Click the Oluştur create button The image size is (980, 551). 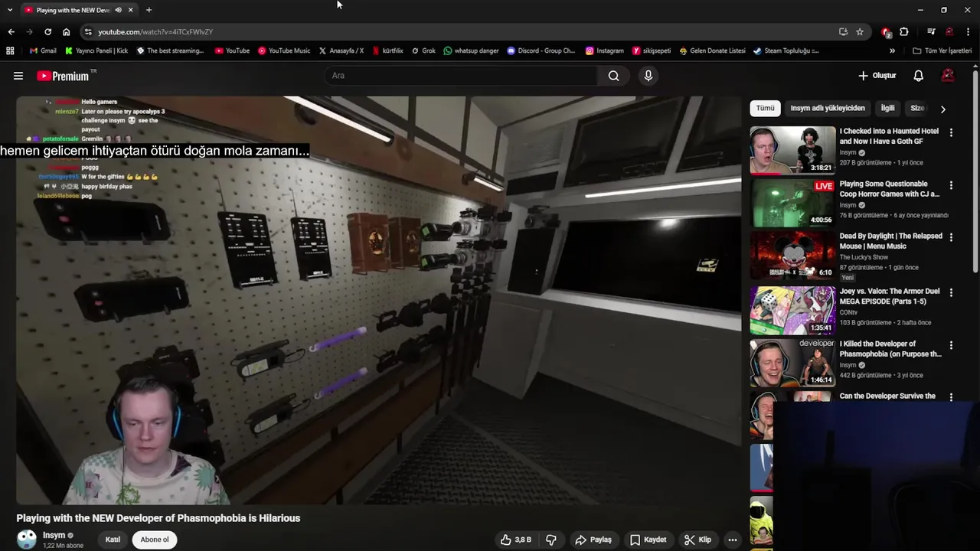[877, 76]
